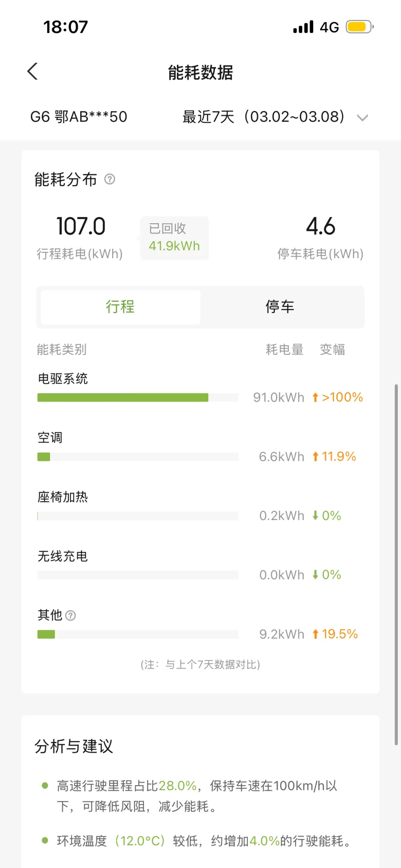Open help icon beside 能耗分布
Image resolution: width=401 pixels, height=868 pixels.
(110, 179)
